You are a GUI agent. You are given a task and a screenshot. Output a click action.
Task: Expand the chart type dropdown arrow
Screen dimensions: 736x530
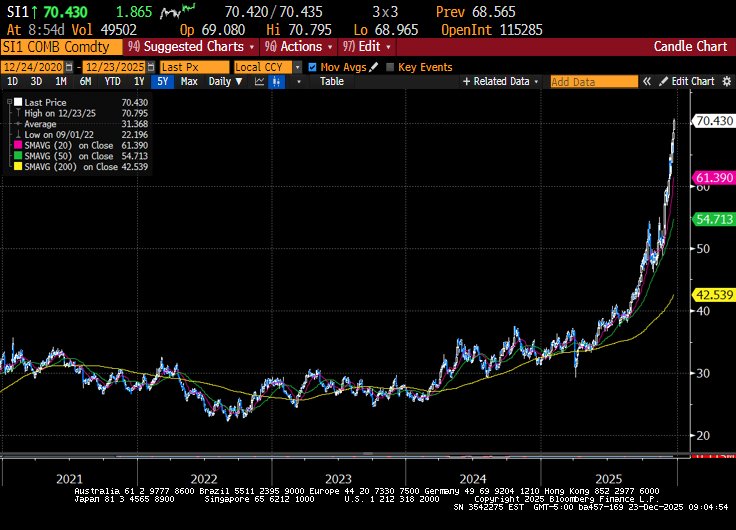(299, 82)
